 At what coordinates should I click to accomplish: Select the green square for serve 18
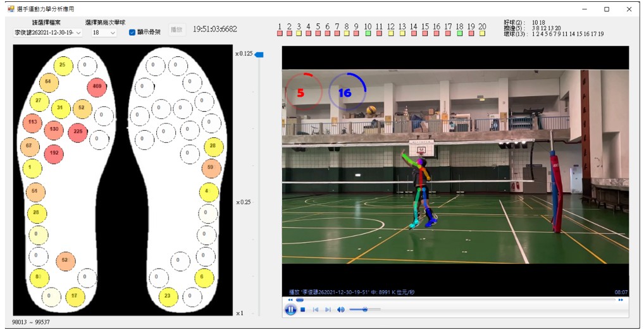pos(460,34)
